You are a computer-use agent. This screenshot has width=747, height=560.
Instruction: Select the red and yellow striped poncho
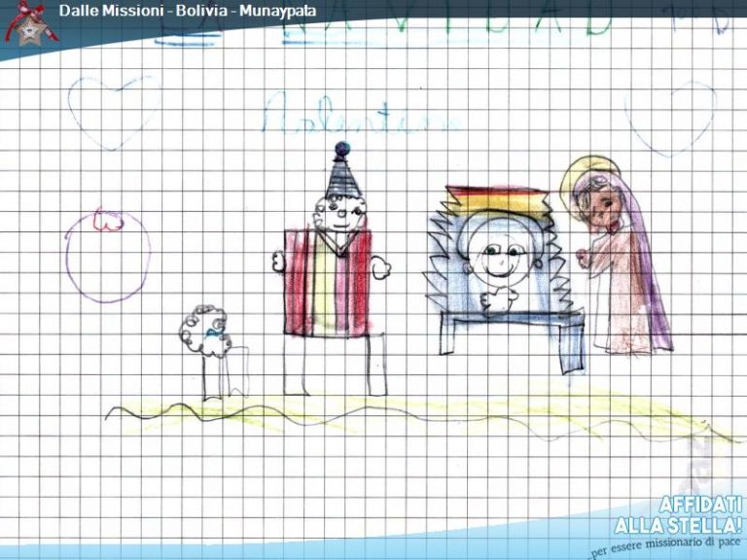328,284
